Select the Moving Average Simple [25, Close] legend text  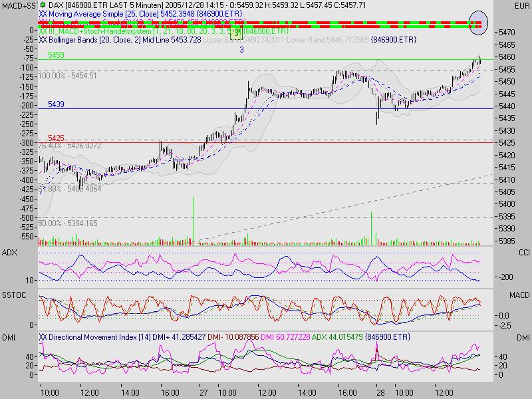point(104,14)
